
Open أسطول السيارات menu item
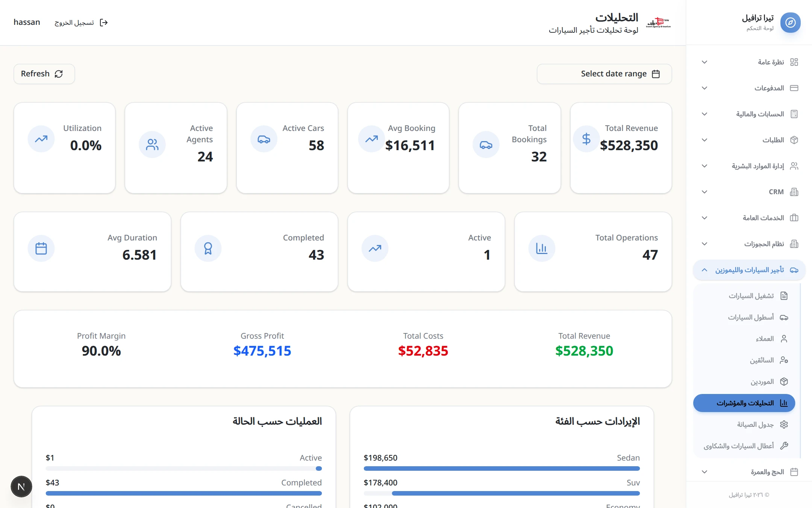744,317
